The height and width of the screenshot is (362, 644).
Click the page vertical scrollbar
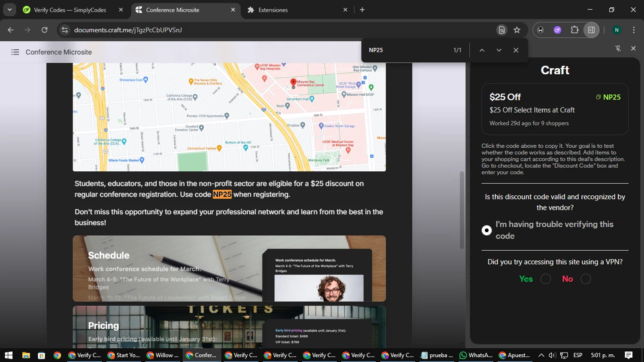pos(462,210)
